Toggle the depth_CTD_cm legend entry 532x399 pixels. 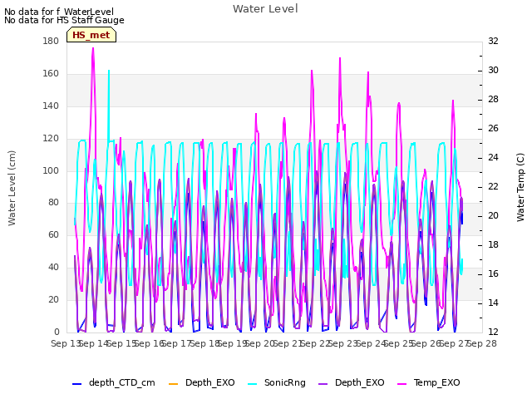pos(114,382)
